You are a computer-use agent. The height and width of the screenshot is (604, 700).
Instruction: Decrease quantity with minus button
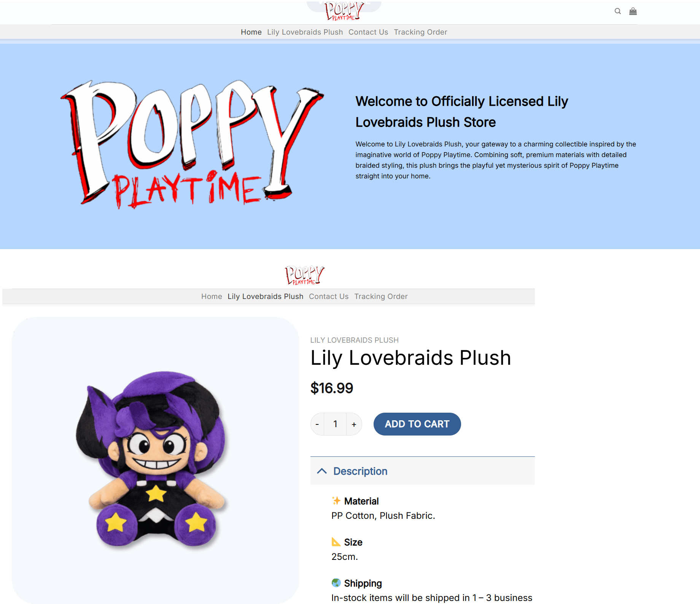[x=317, y=424]
